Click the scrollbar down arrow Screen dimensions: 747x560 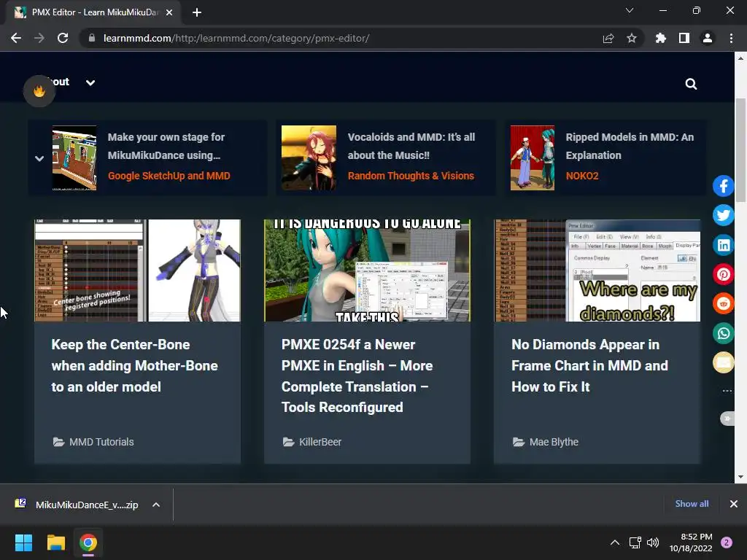740,477
